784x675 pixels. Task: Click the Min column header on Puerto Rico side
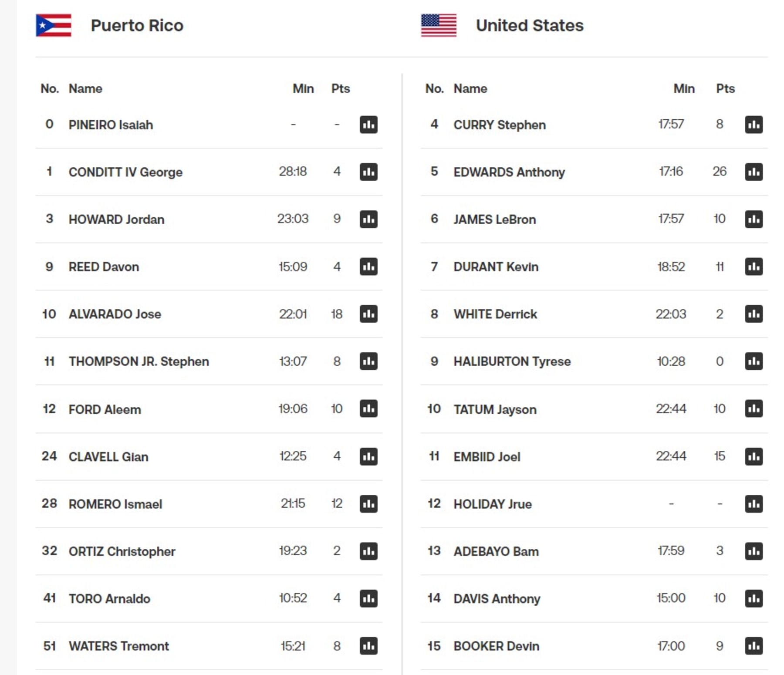[x=303, y=88]
